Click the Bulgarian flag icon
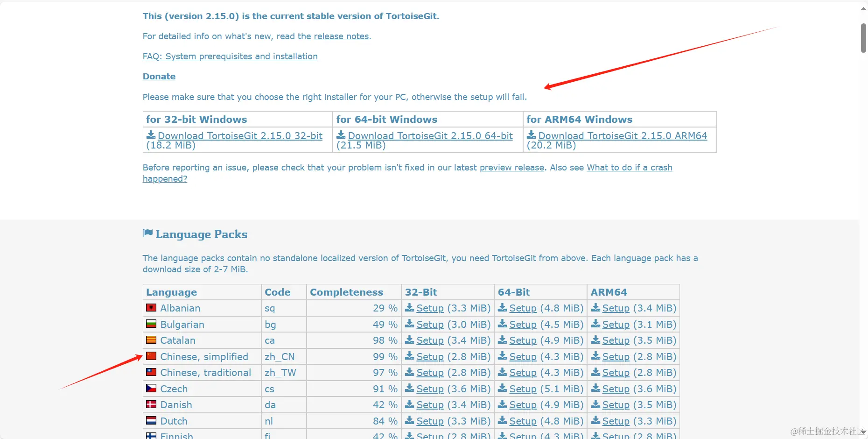Image resolution: width=868 pixels, height=439 pixels. [x=151, y=324]
